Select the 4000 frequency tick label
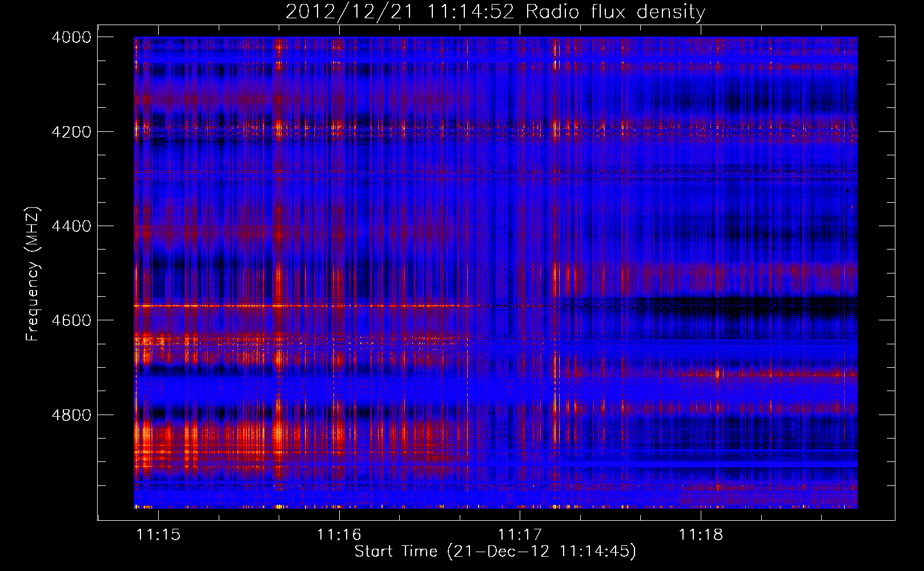924x571 pixels. tap(71, 37)
